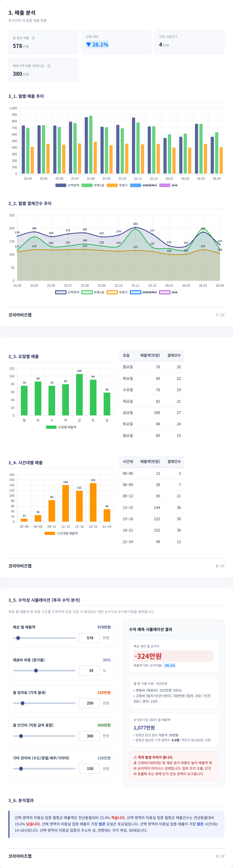The image size is (233, 868).
Task: Click help icon next to 배후지역 매출 (부평1동)
Action: click(x=49, y=66)
